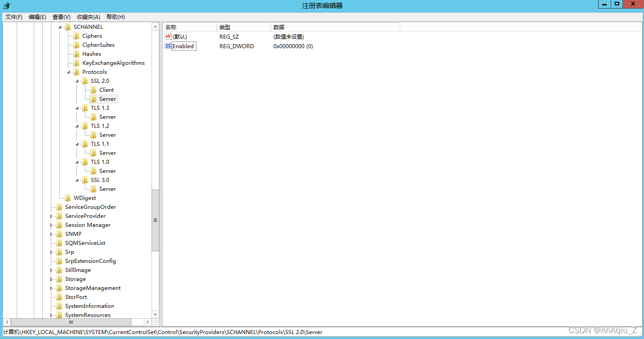The height and width of the screenshot is (339, 644).
Task: Click the (数值未设置) data value
Action: coord(289,36)
